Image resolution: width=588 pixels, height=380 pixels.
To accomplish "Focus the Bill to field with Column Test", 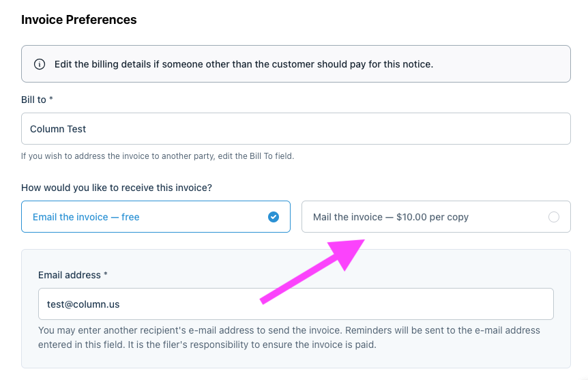I will pyautogui.click(x=296, y=129).
